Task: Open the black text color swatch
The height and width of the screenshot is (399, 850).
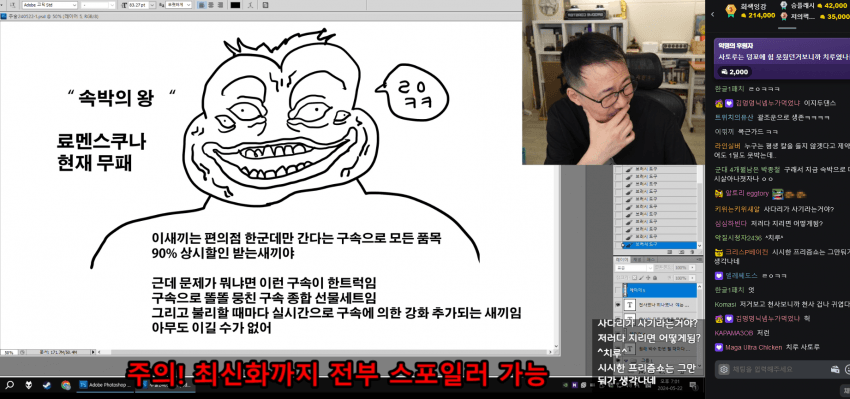Action: pos(235,5)
